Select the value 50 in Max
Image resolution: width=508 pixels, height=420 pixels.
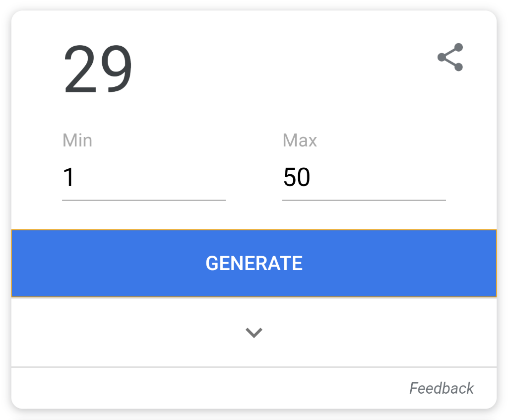(297, 178)
